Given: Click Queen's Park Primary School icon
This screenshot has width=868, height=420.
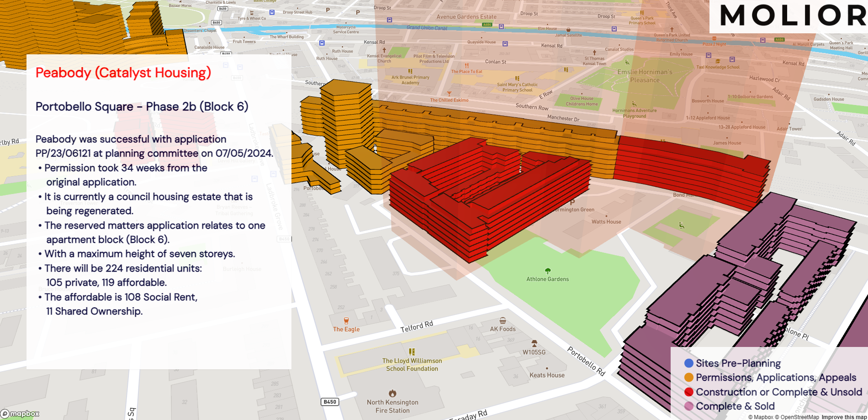Looking at the screenshot, I should [642, 13].
